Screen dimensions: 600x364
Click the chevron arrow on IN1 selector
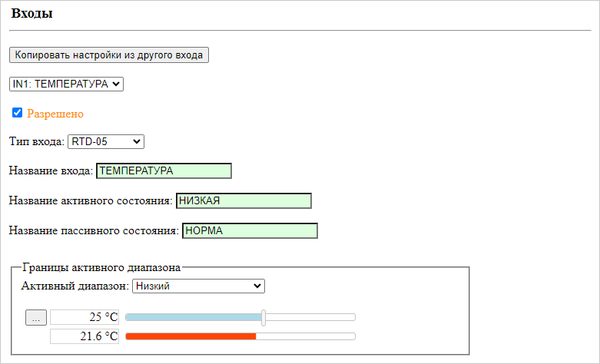(x=116, y=84)
